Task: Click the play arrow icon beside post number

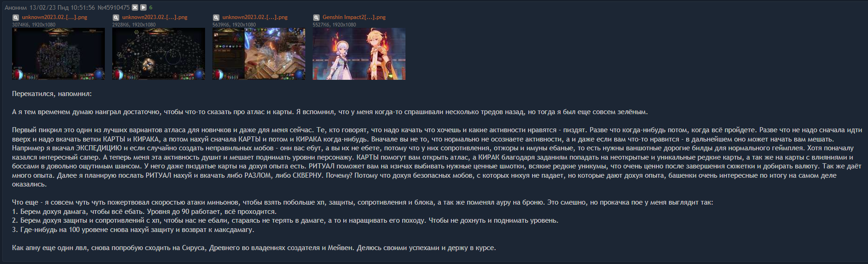Action: pos(143,7)
